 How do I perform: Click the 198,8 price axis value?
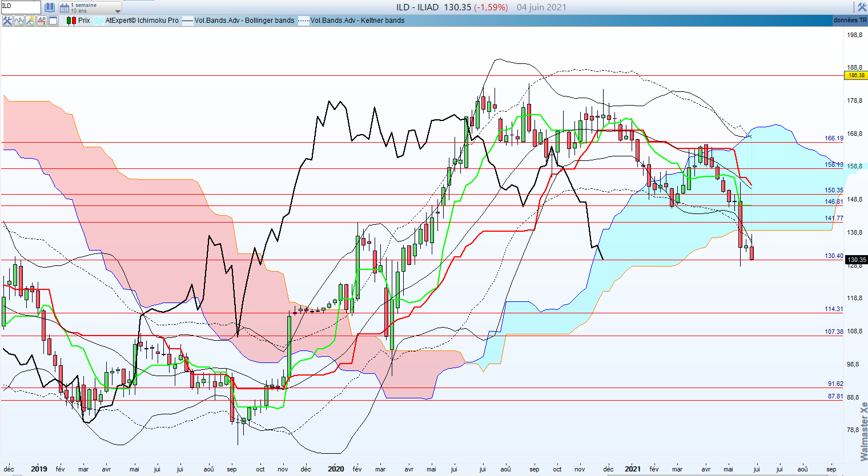tap(854, 35)
